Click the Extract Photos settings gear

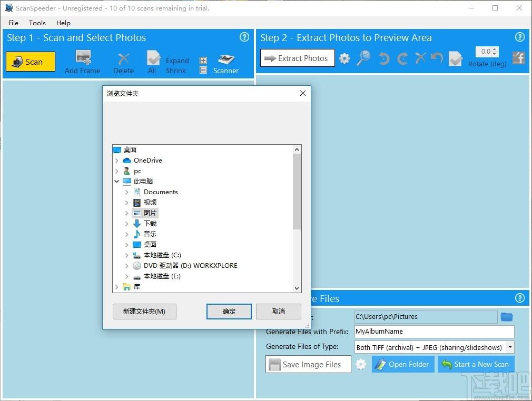coord(344,58)
